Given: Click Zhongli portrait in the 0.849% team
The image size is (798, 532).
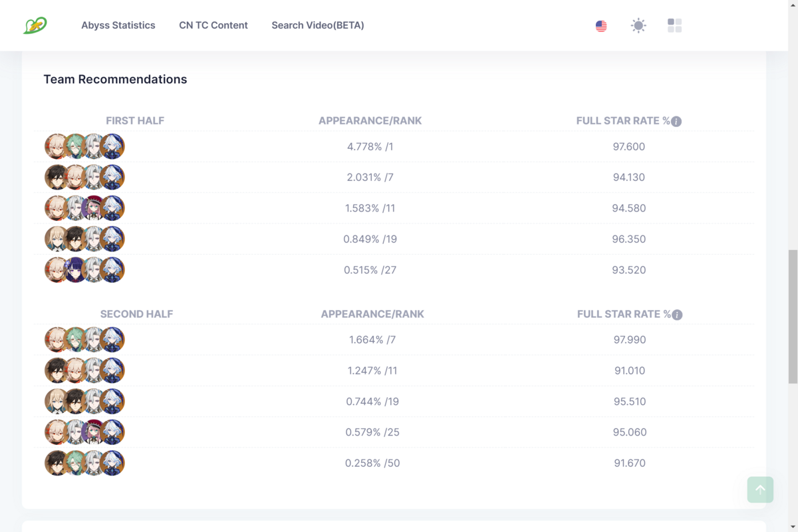Looking at the screenshot, I should pos(76,239).
